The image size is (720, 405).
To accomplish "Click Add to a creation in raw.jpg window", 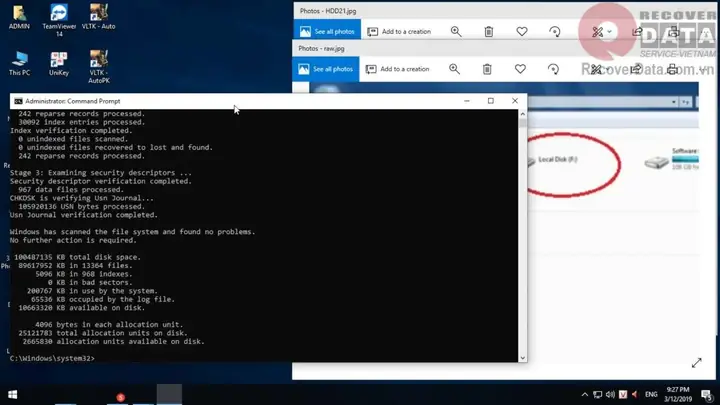I will pyautogui.click(x=398, y=69).
